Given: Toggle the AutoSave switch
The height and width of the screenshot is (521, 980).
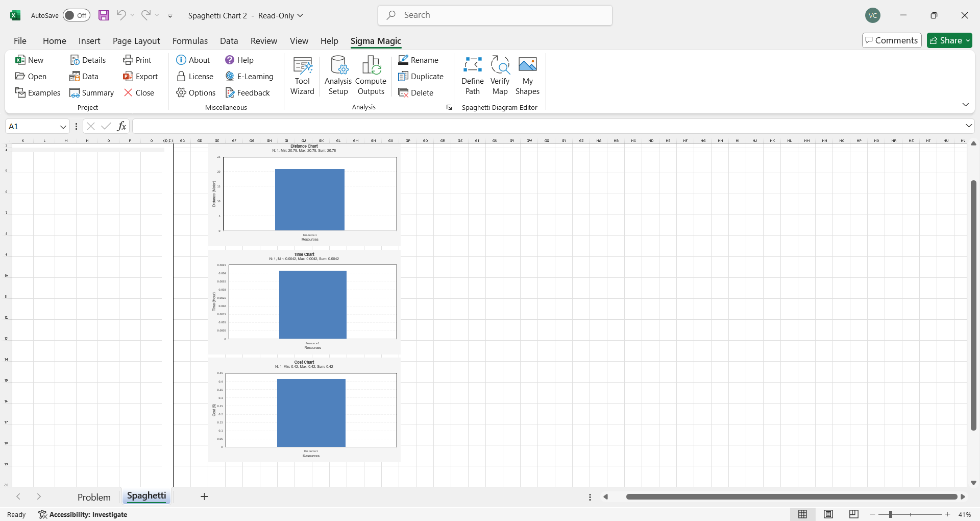Looking at the screenshot, I should (77, 15).
